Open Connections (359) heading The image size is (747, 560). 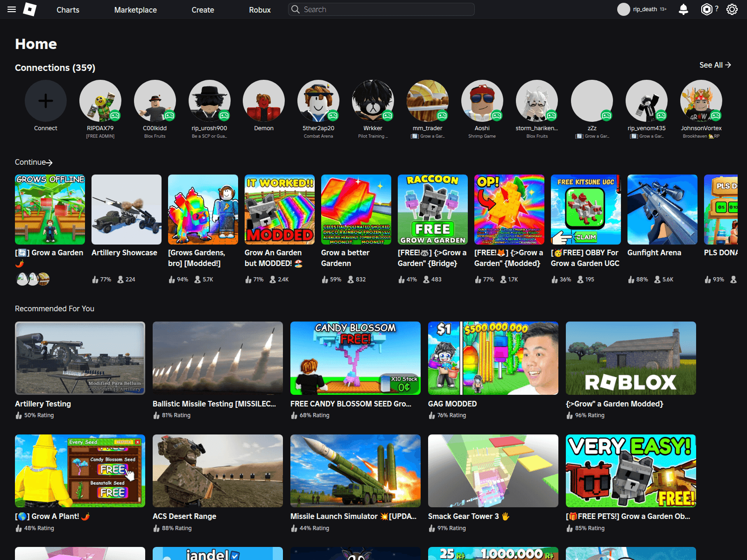pos(55,68)
